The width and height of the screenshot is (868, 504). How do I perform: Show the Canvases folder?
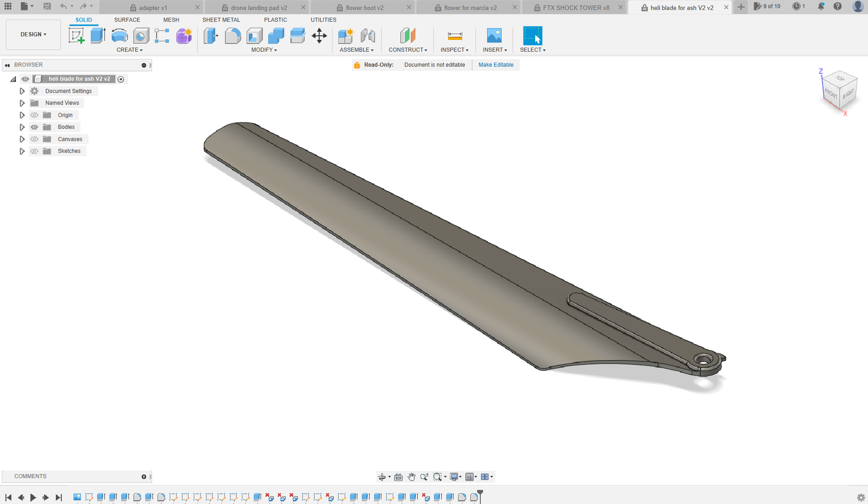[35, 139]
